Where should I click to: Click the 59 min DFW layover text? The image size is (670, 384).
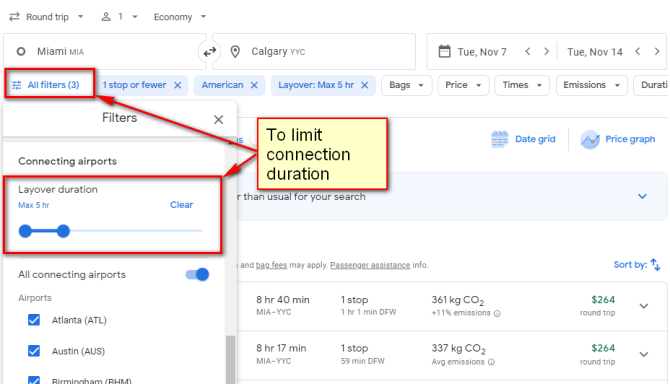(362, 361)
